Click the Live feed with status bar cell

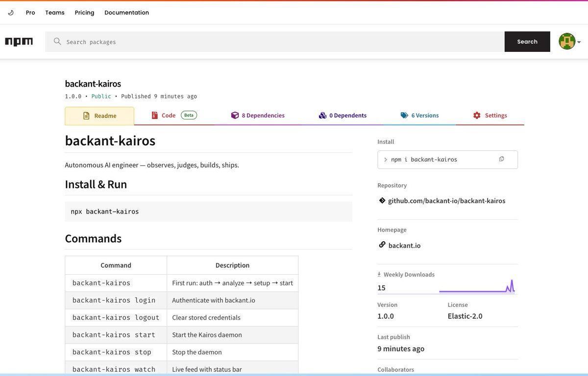click(232, 369)
